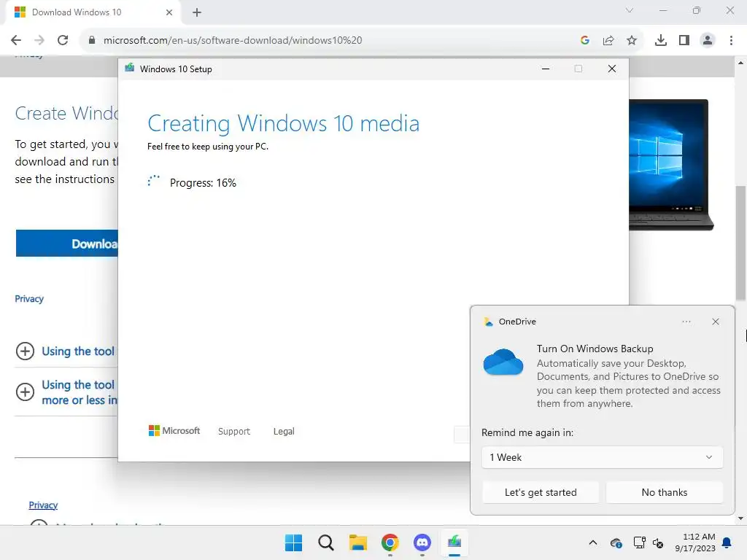The height and width of the screenshot is (560, 747).
Task: Open a new tab with the plus button
Action: (x=197, y=12)
